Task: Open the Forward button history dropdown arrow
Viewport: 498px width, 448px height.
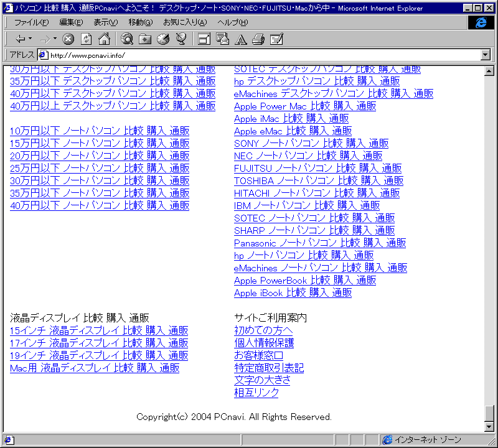Action: click(x=55, y=39)
